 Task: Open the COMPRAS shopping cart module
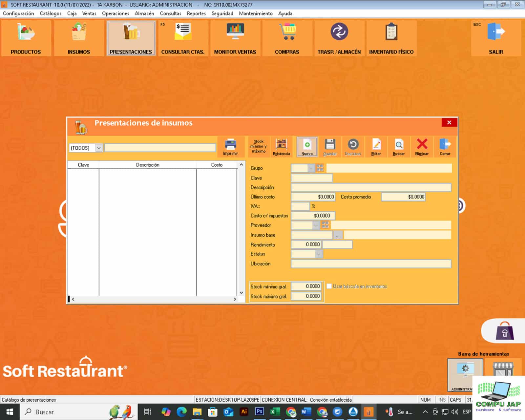click(287, 38)
